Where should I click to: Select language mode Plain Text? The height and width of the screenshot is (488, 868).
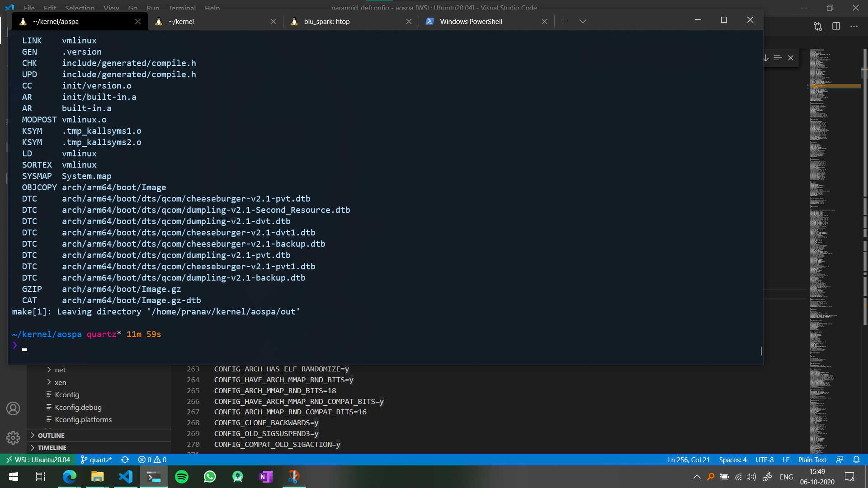tap(812, 460)
